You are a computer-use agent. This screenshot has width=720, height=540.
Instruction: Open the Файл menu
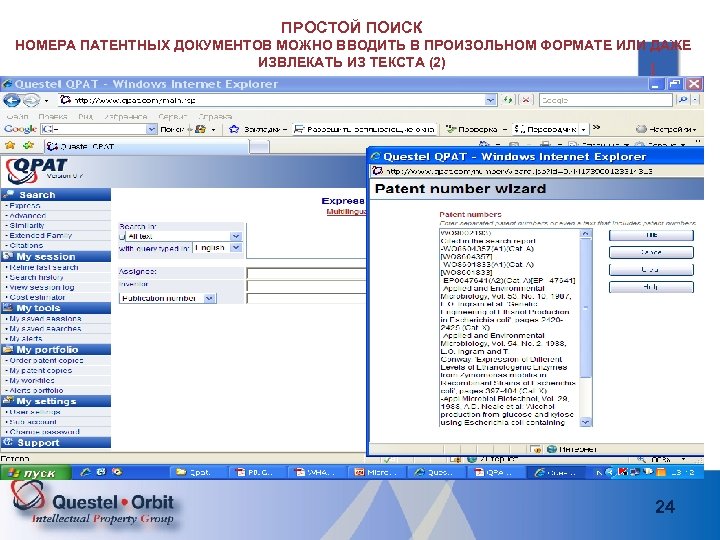coord(17,117)
